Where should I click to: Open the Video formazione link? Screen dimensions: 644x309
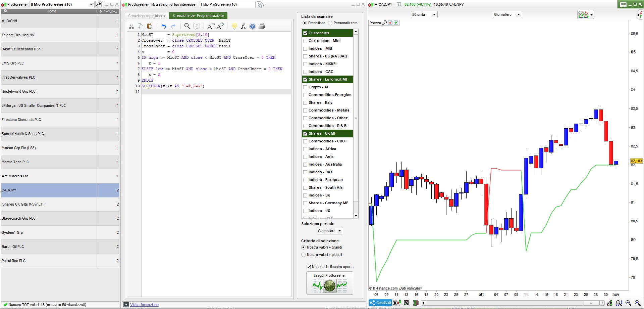point(144,305)
